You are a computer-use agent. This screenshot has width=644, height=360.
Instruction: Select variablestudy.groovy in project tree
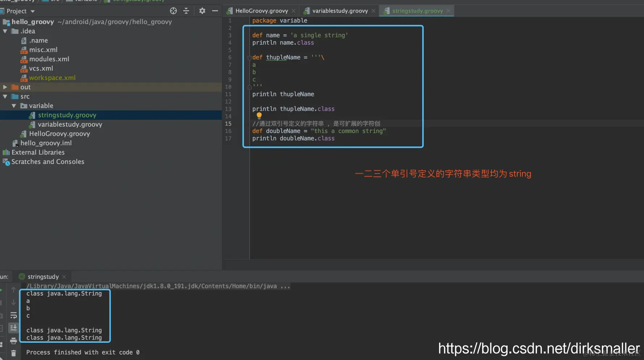pyautogui.click(x=70, y=125)
